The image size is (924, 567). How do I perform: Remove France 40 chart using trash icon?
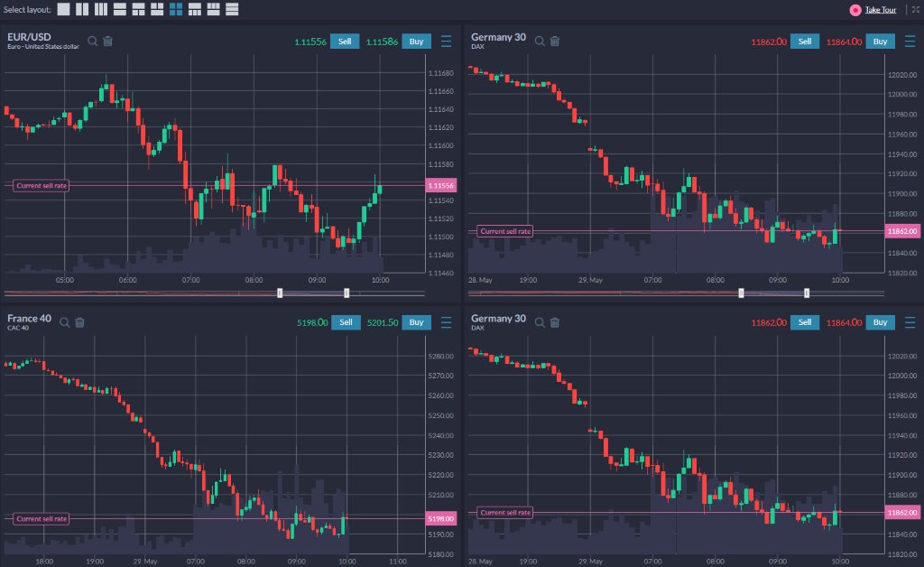click(x=79, y=322)
